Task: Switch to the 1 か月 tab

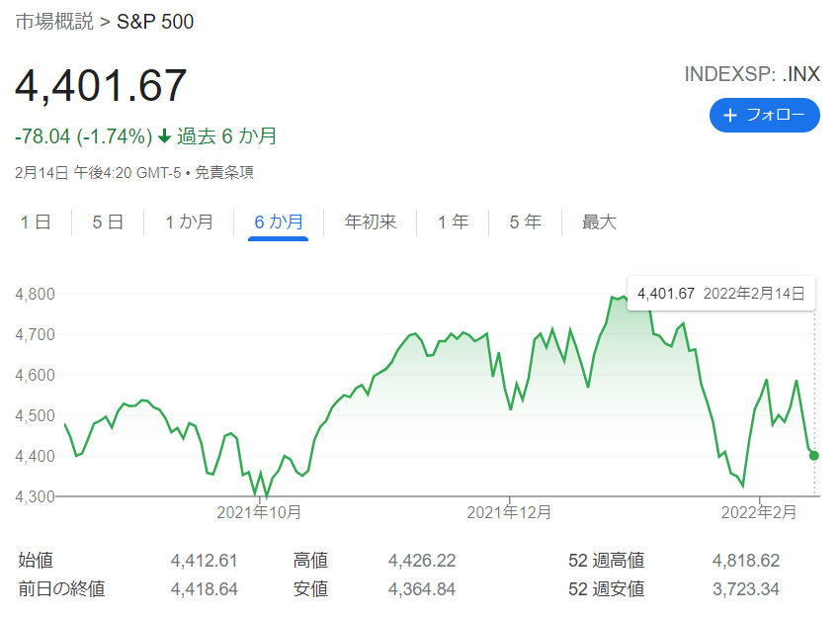Action: point(189,221)
